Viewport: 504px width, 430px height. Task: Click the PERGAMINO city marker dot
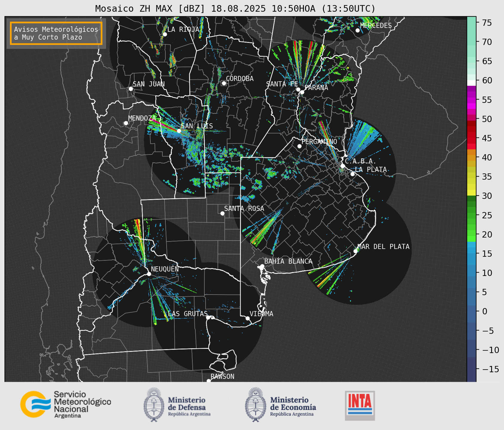[299, 146]
